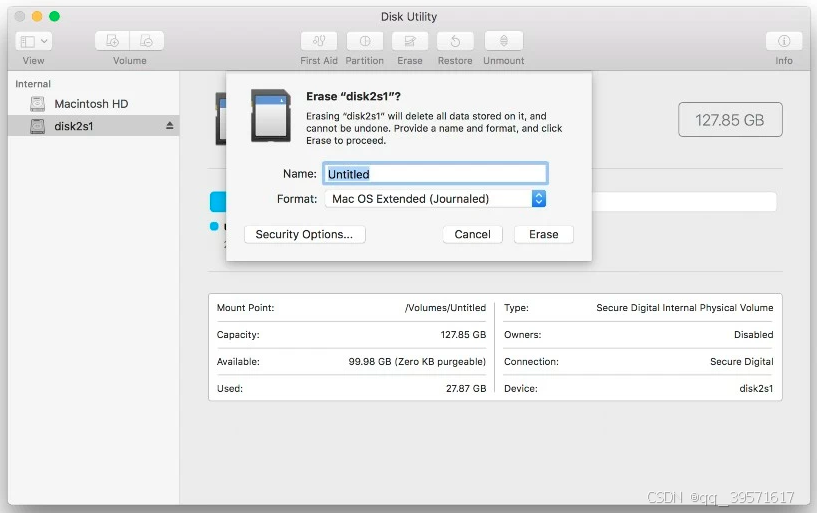This screenshot has width=817, height=513.
Task: Click the SD card icon in the dialog
Action: [270, 116]
